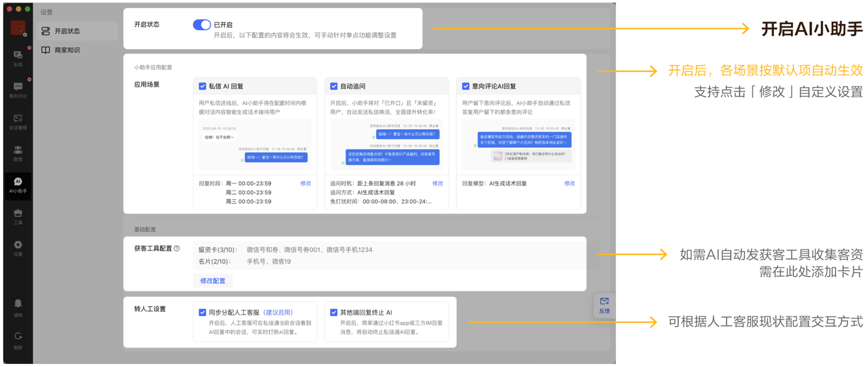Image resolution: width=868 pixels, height=367 pixels.
Task: Go to 会话管理 in the sidebar
Action: pyautogui.click(x=18, y=121)
